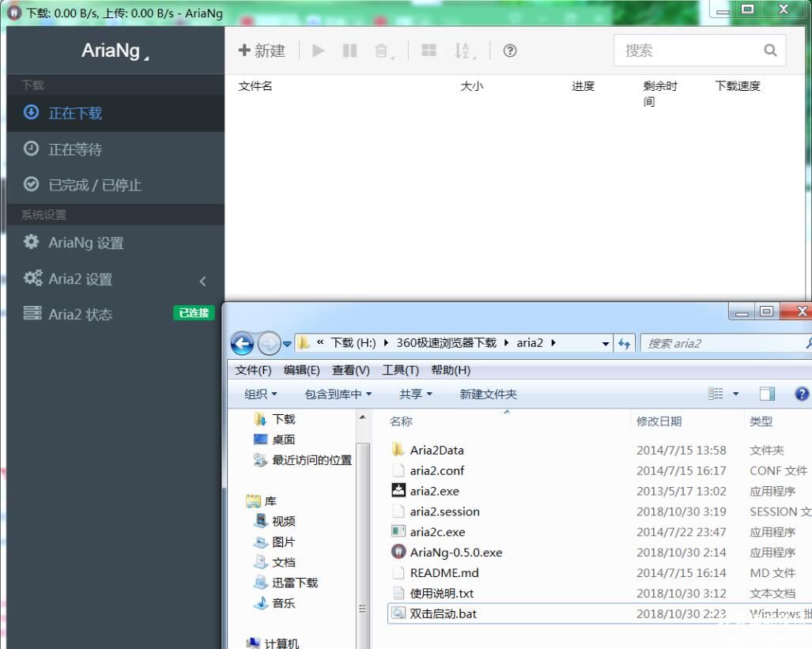The height and width of the screenshot is (649, 812).
Task: Sort by 大小 column header
Action: point(472,86)
